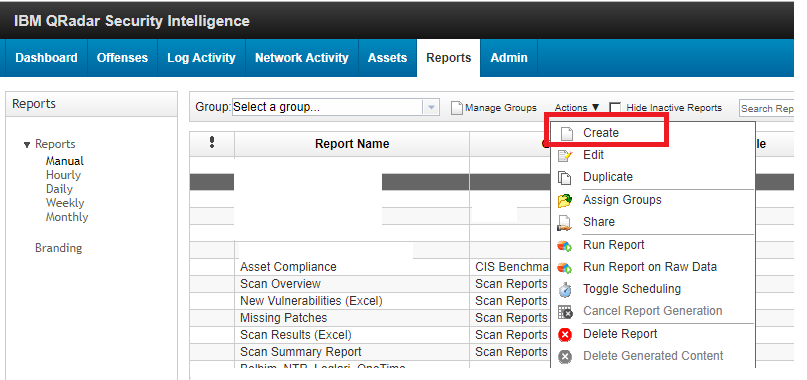Switch to the Dashboard tab
Screen dimensions: 807x380
click(x=46, y=58)
